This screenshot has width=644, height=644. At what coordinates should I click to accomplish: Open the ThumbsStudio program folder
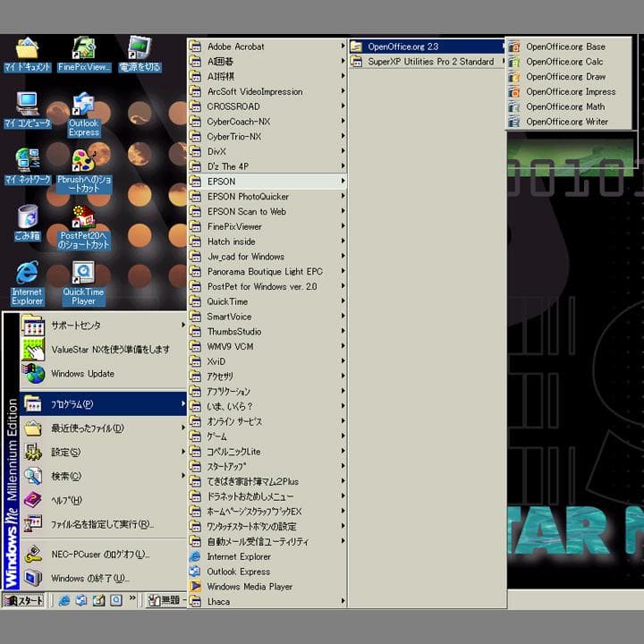pyautogui.click(x=267, y=332)
